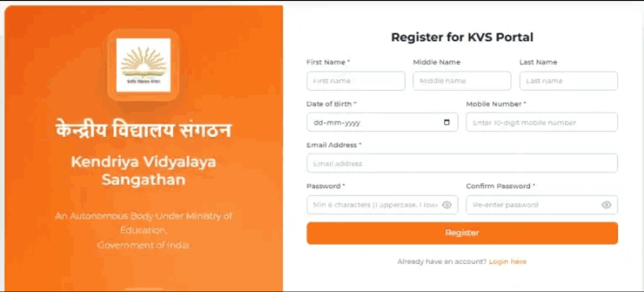Click inside the Password field
644x292 pixels.
point(374,205)
